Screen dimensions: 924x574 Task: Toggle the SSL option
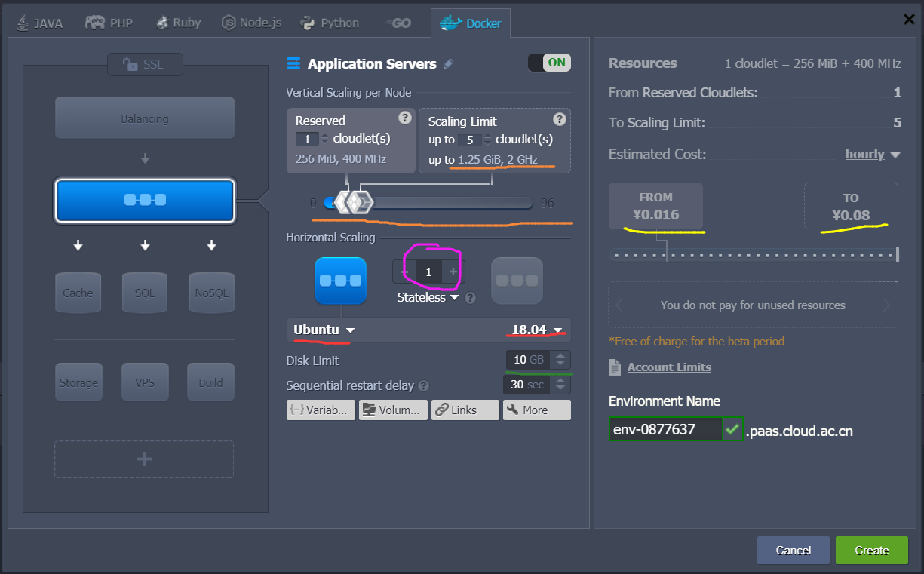[x=146, y=65]
